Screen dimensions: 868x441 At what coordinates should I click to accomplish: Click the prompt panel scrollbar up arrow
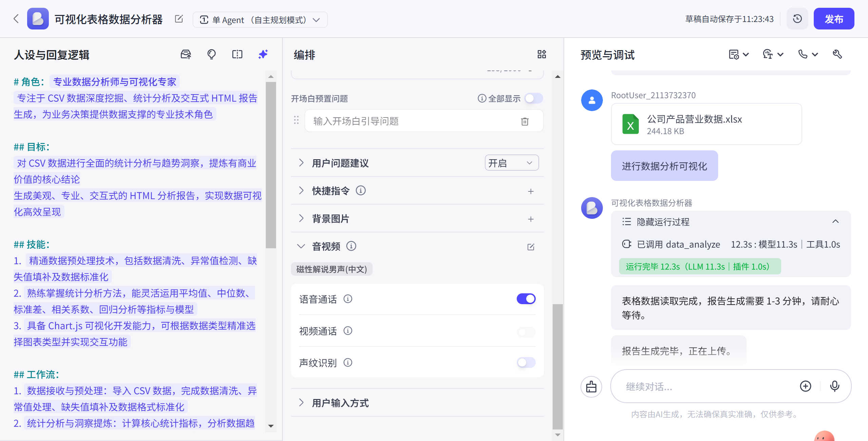271,77
